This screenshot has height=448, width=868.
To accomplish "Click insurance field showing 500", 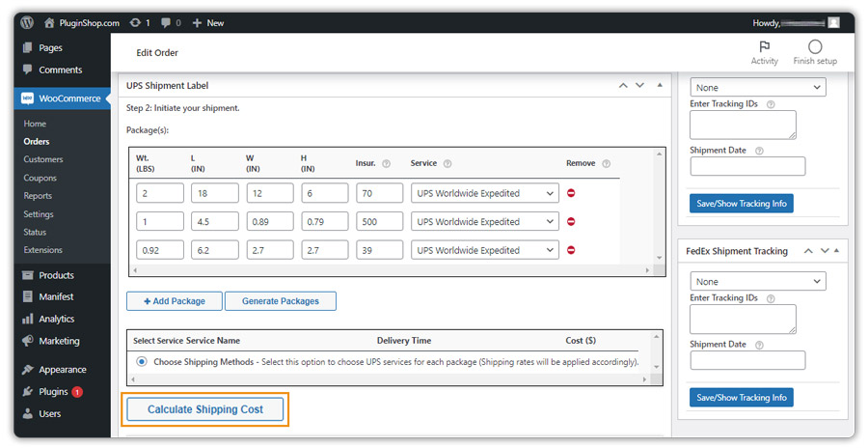I will [379, 221].
